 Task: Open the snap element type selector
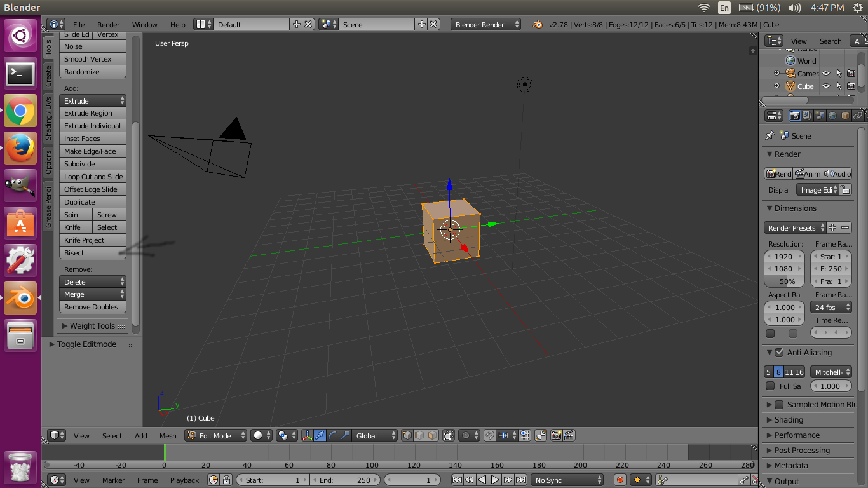(x=507, y=435)
